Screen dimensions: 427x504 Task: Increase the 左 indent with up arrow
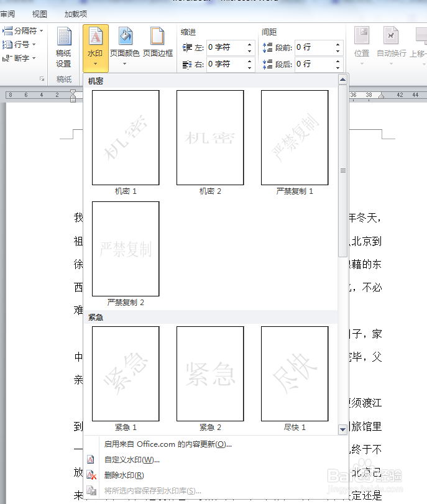point(249,44)
